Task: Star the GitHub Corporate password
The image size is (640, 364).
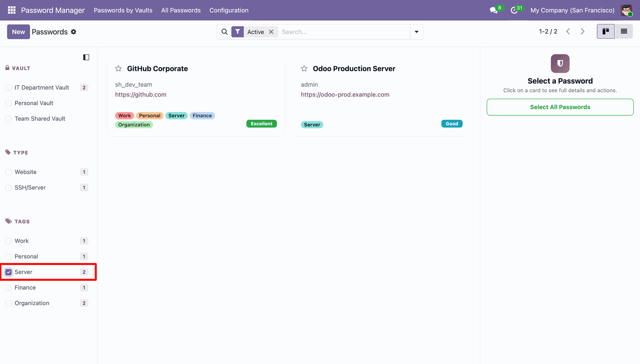Action: pos(118,69)
